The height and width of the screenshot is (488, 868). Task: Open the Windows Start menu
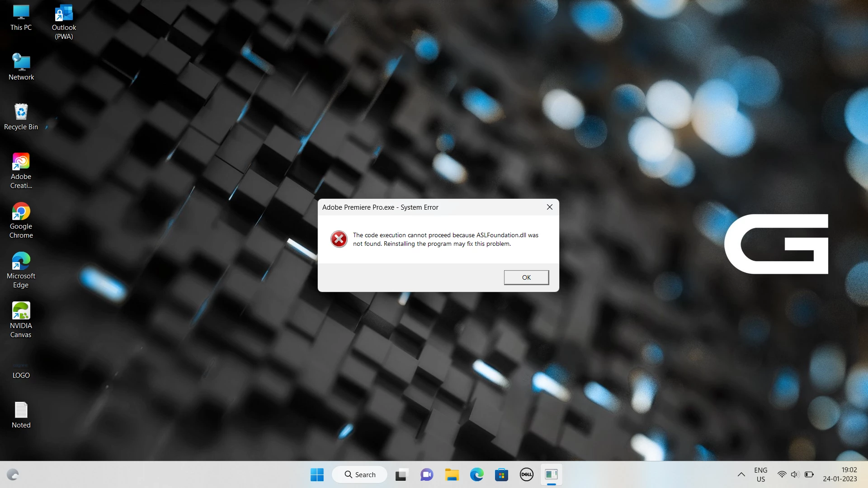[317, 474]
